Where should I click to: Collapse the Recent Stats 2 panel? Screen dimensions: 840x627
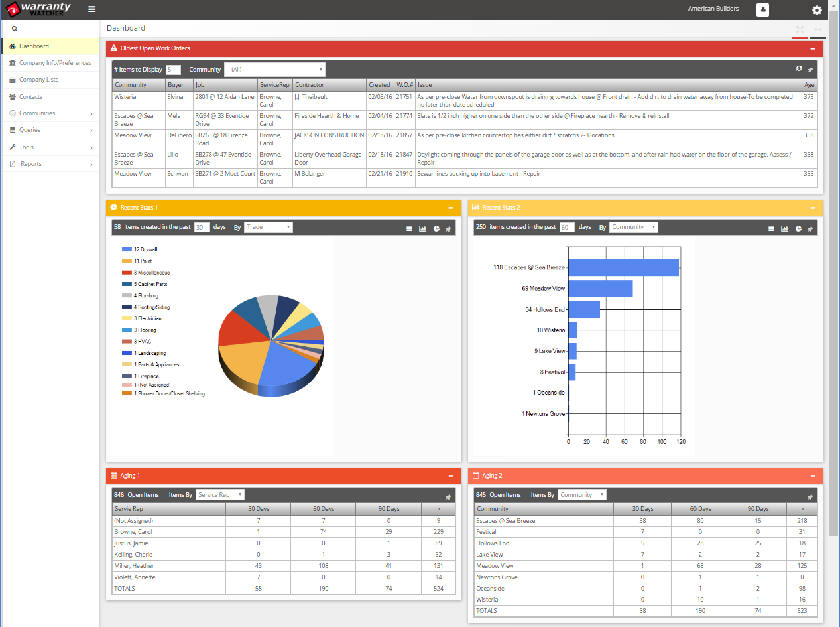point(812,208)
